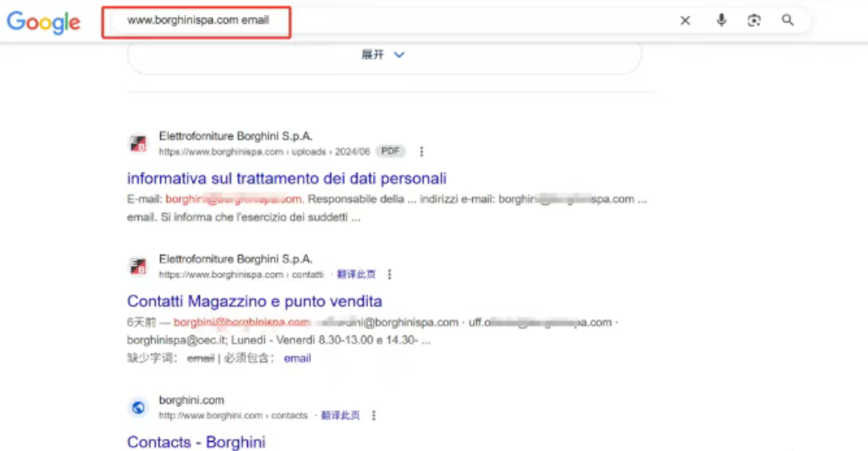Screen dimensions: 868x451
Task: Clear the search query with the X icon
Action: pos(685,21)
